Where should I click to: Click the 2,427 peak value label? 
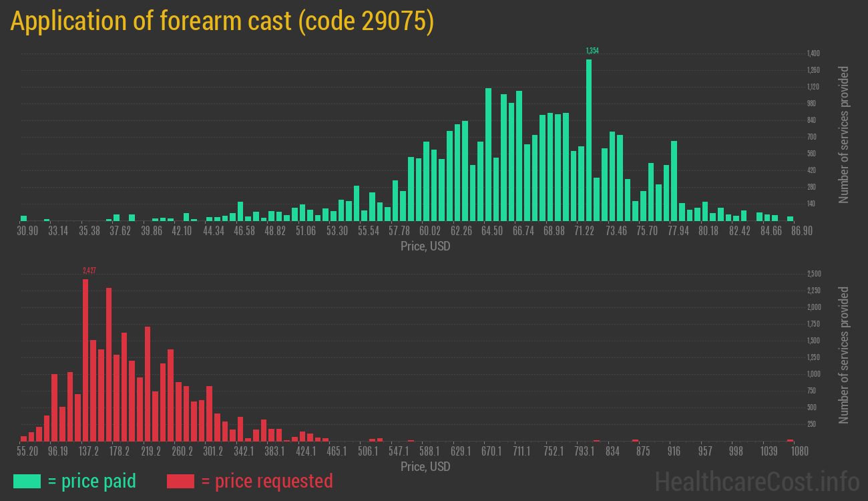(x=89, y=271)
